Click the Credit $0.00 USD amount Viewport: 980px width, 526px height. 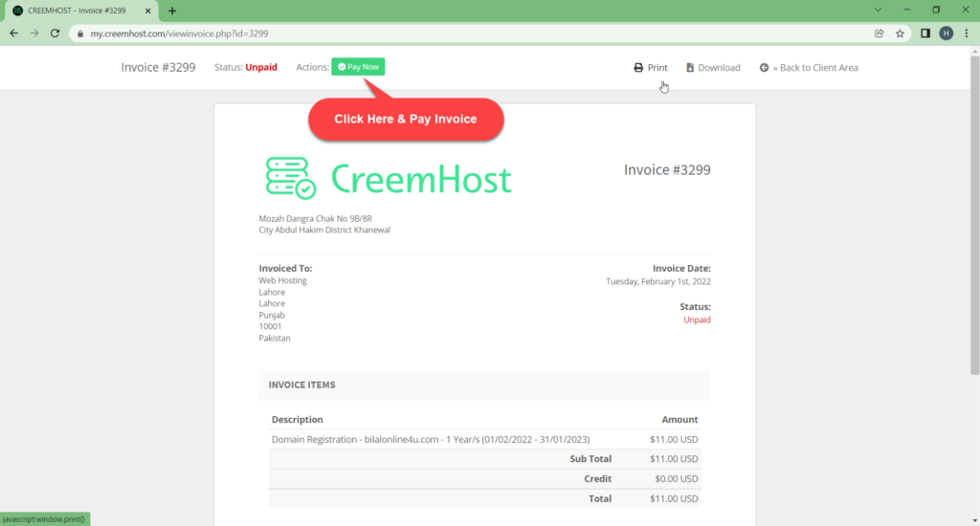(677, 479)
